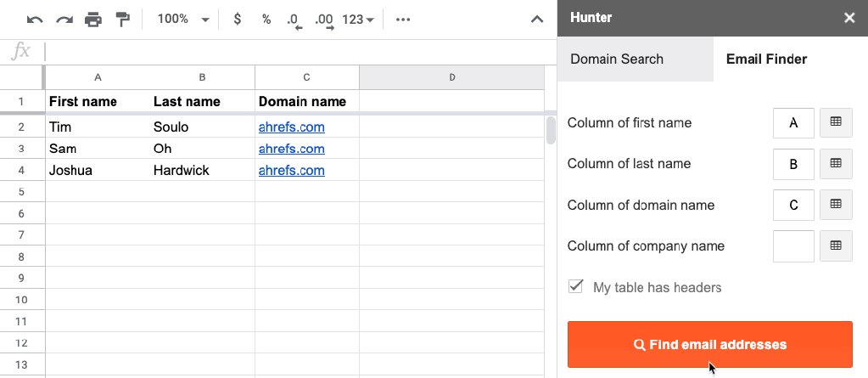
Task: Expand more toolbar options ellipsis
Action: [x=404, y=19]
